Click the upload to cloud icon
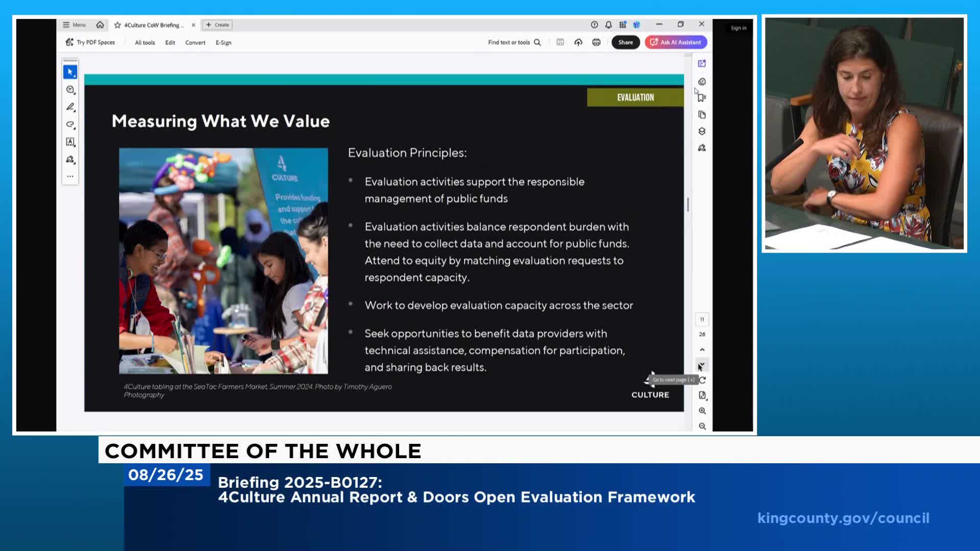 [578, 42]
